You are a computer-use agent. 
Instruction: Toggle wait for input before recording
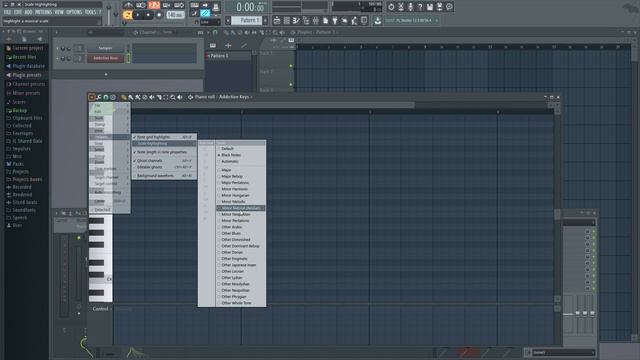click(141, 5)
